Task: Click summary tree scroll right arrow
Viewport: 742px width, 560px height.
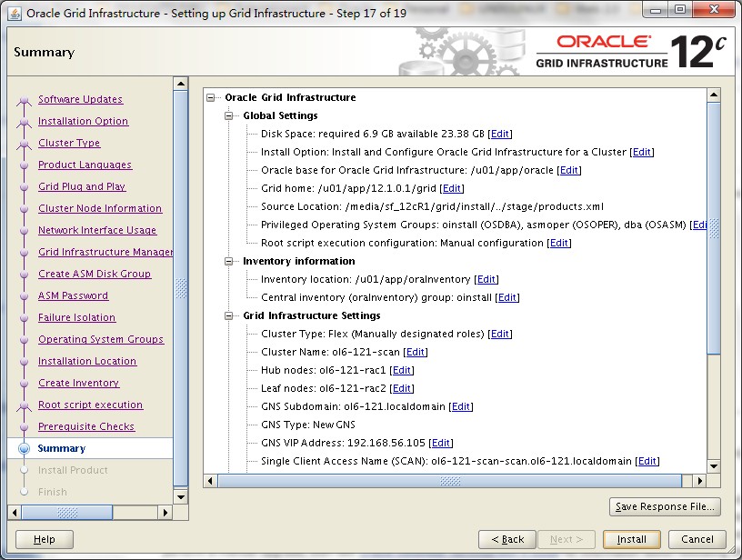Action: (700, 481)
